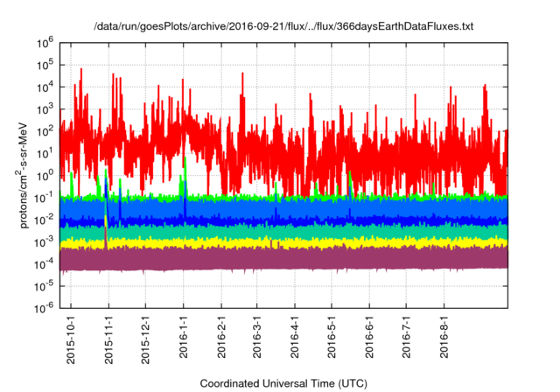Click the 10^-2 y-axis tick label
This screenshot has height=392, width=560.
point(45,220)
